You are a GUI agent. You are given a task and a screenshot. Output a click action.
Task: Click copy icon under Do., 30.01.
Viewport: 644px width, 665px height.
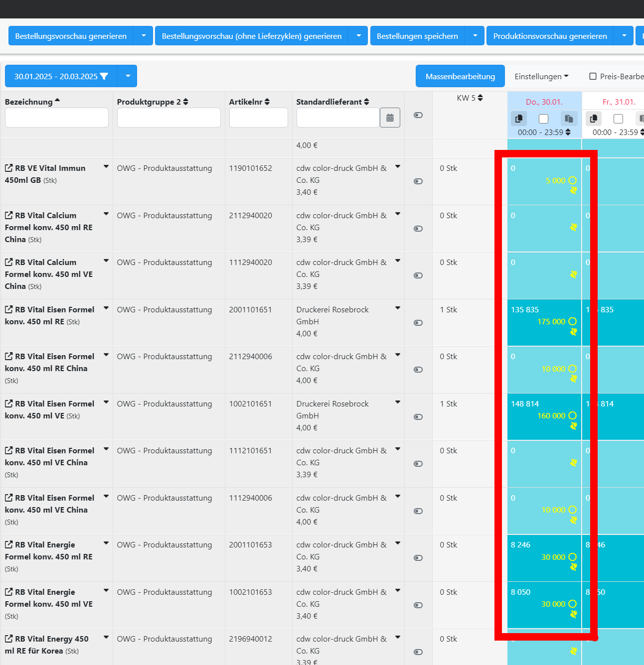point(519,119)
